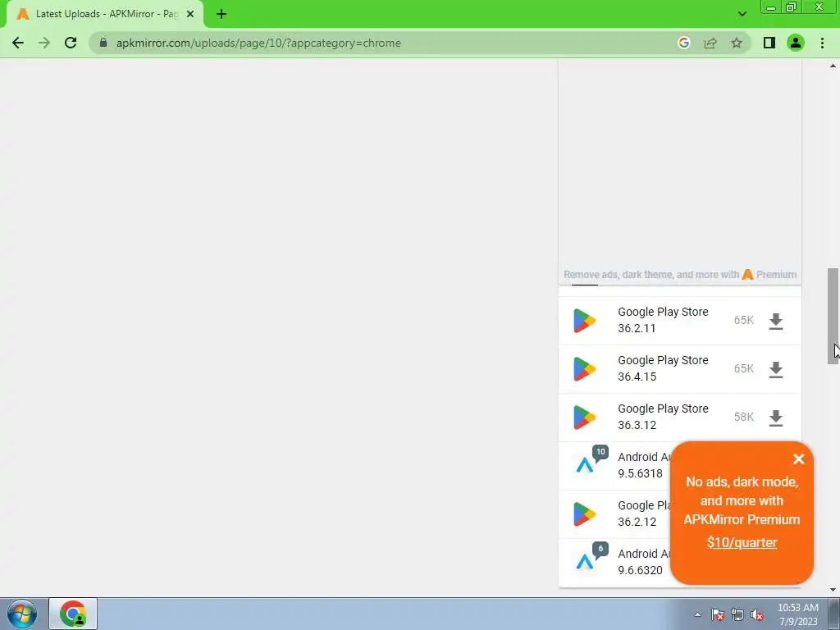
Task: View the 6 comments on Android Auto 9.6.6320
Action: pos(600,549)
